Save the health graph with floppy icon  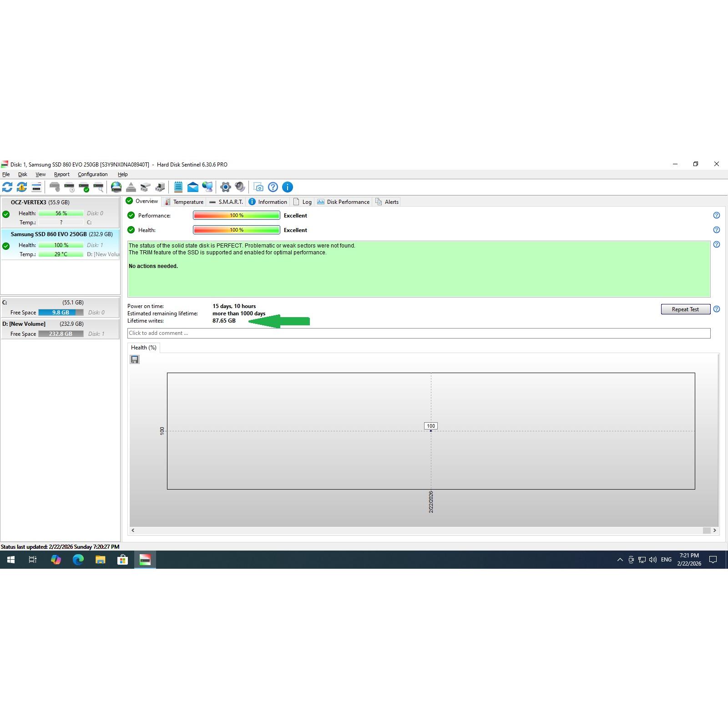(x=135, y=359)
